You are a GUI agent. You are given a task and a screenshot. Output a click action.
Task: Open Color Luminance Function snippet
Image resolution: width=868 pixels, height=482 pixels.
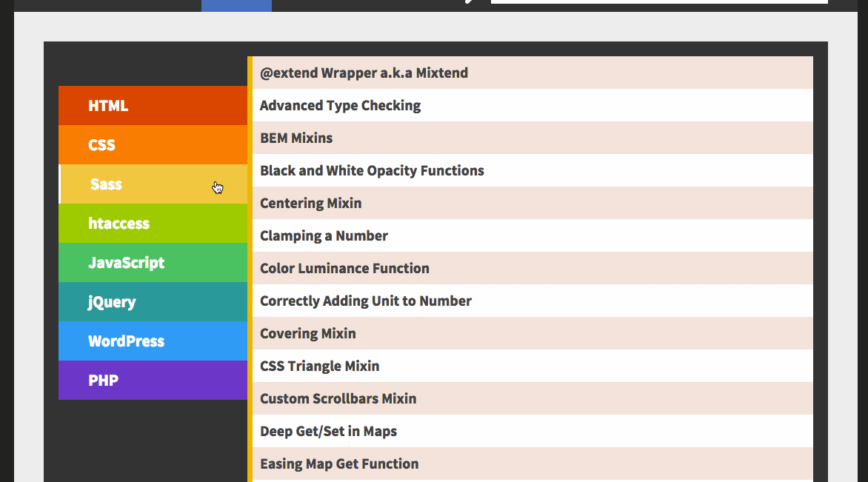[x=533, y=268]
